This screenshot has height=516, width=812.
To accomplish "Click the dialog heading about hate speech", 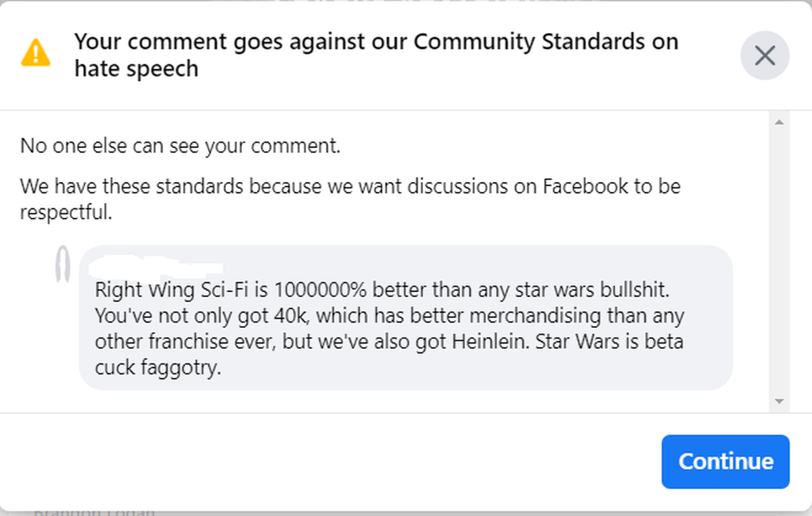I will click(x=376, y=55).
